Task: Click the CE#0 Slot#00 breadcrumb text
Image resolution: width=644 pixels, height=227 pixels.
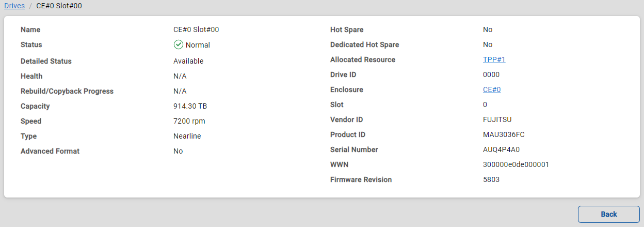Action: coord(59,6)
